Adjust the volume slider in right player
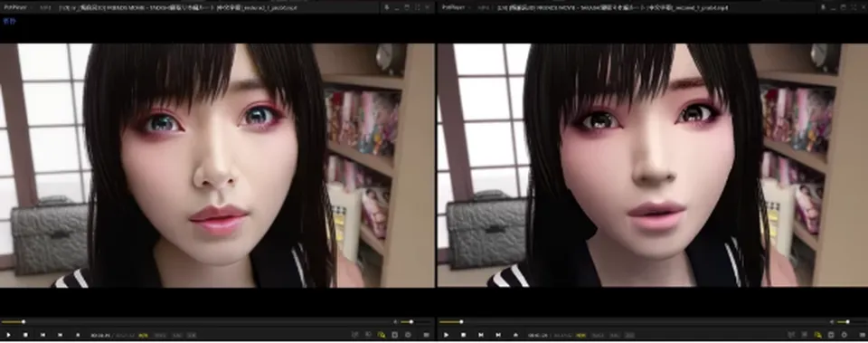868x343 pixels. pyautogui.click(x=852, y=322)
